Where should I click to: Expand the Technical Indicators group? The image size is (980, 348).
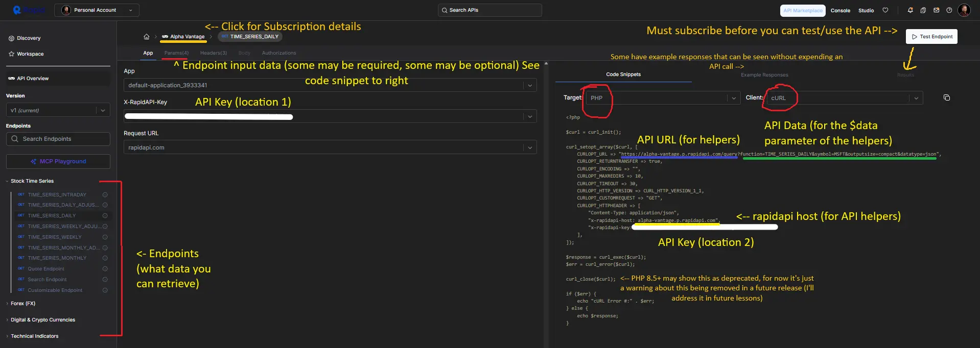pyautogui.click(x=34, y=336)
